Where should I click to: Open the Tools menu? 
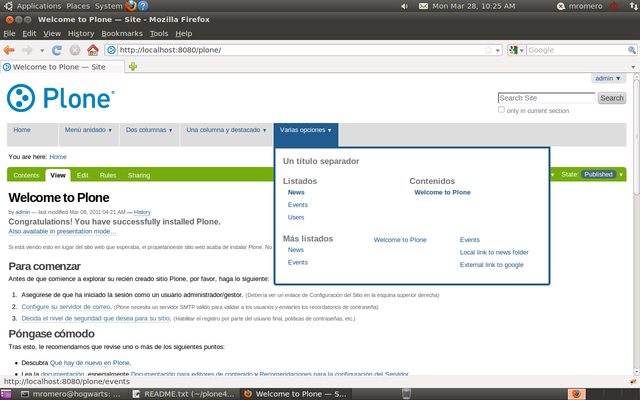159,33
